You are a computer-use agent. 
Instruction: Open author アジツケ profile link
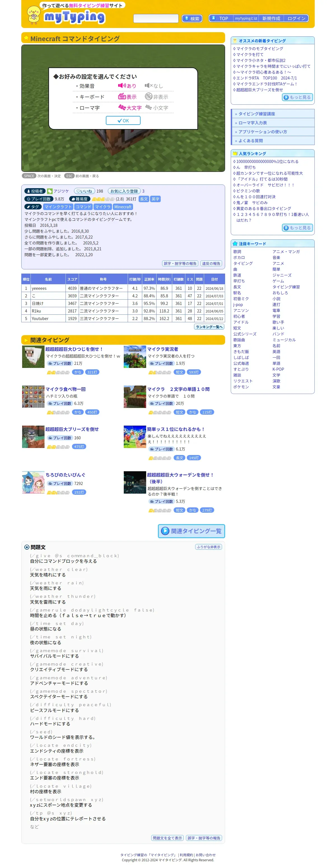[x=61, y=191]
